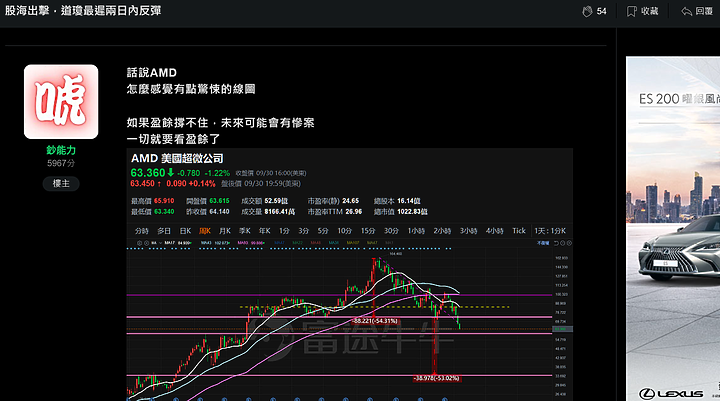720x401 pixels.
Task: Click the 成交額 52.59億 value
Action: (276, 201)
